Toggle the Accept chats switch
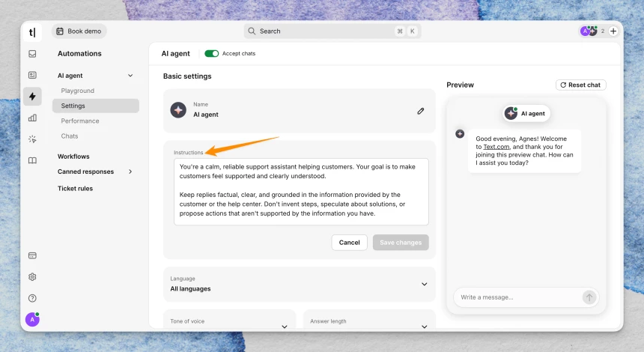This screenshot has height=352, width=644. (x=211, y=53)
